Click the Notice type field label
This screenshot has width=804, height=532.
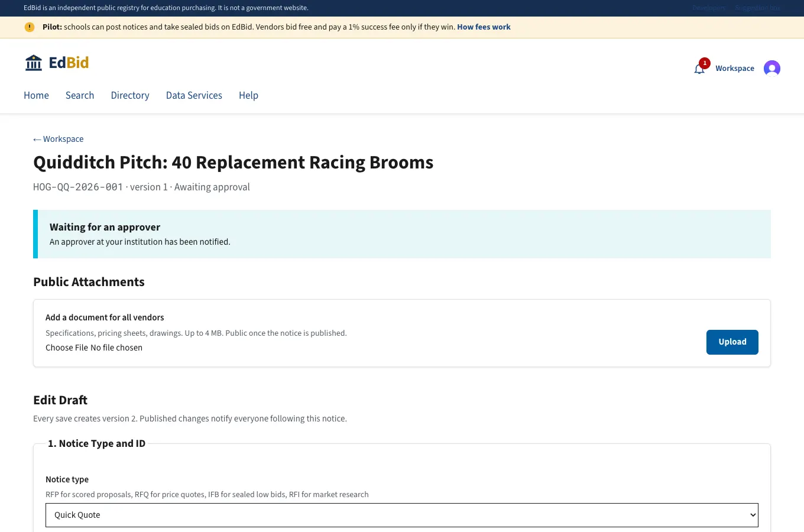[x=67, y=479]
